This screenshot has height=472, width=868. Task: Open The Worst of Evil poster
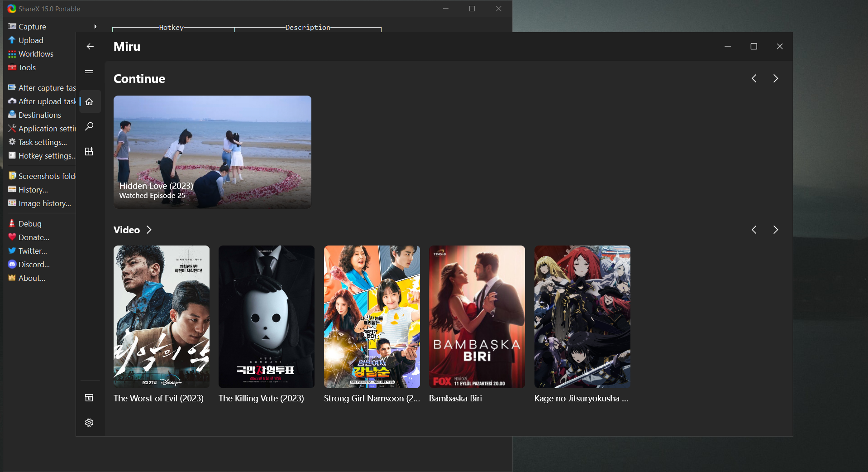(161, 317)
